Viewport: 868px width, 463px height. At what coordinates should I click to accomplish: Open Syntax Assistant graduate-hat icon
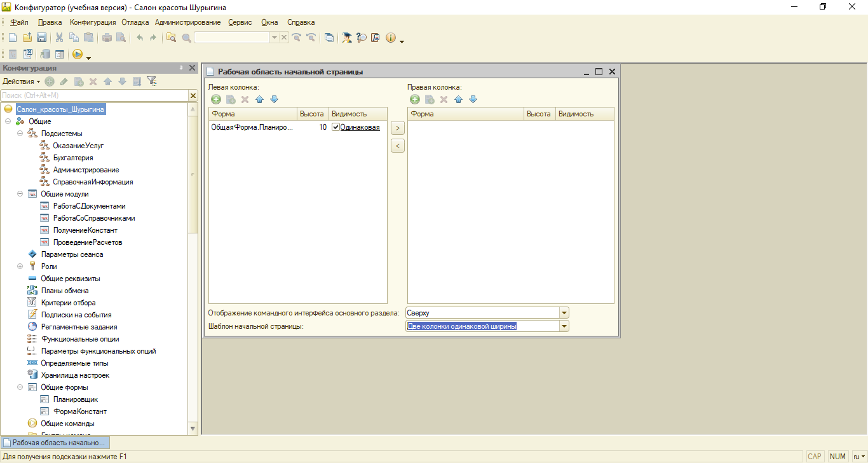coord(347,38)
